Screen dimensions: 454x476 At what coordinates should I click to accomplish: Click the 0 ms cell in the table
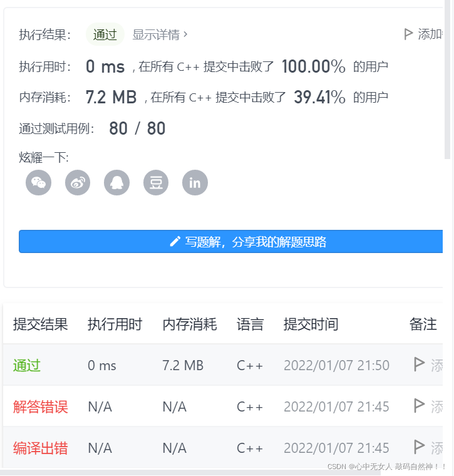pyautogui.click(x=102, y=366)
